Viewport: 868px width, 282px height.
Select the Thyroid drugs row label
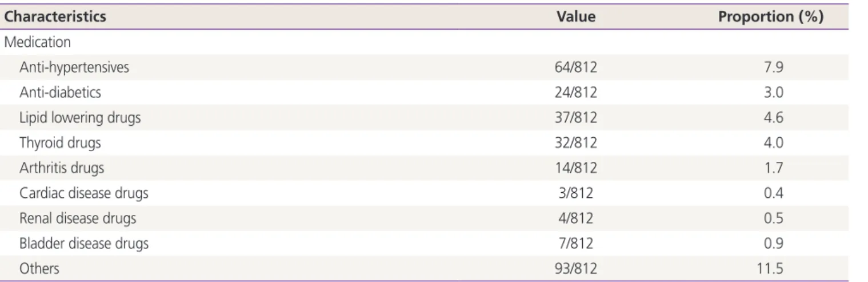[x=60, y=143]
